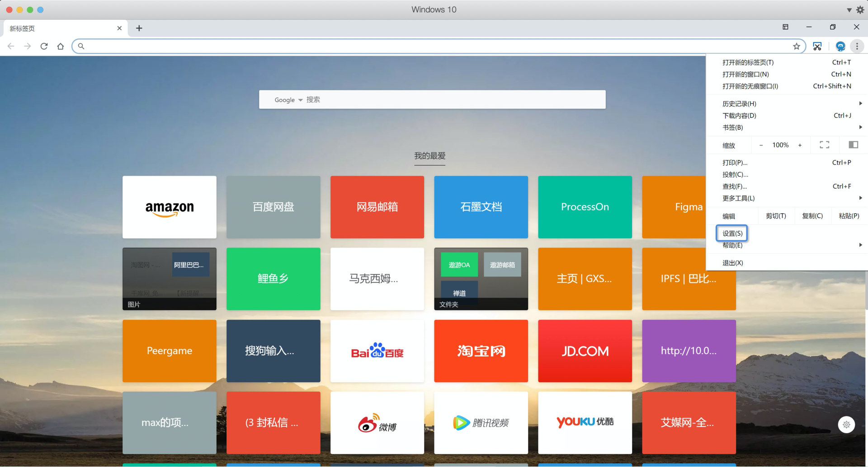Select 打开新的标签页(T) menu item
The width and height of the screenshot is (868, 467).
tap(787, 62)
